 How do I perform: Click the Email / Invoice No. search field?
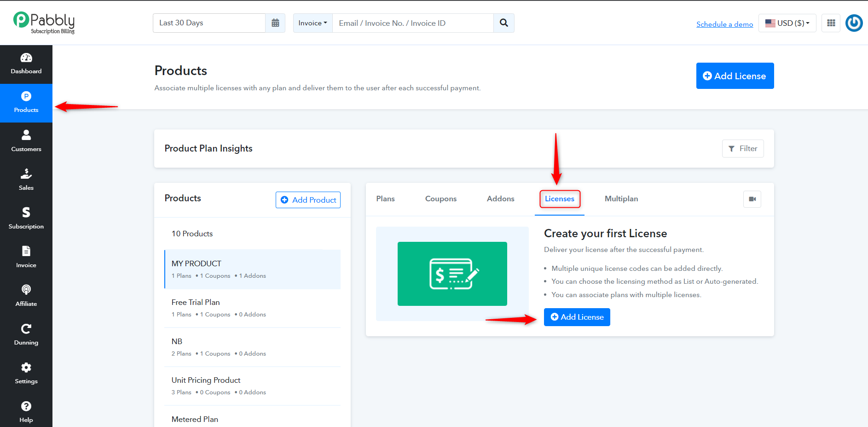413,23
